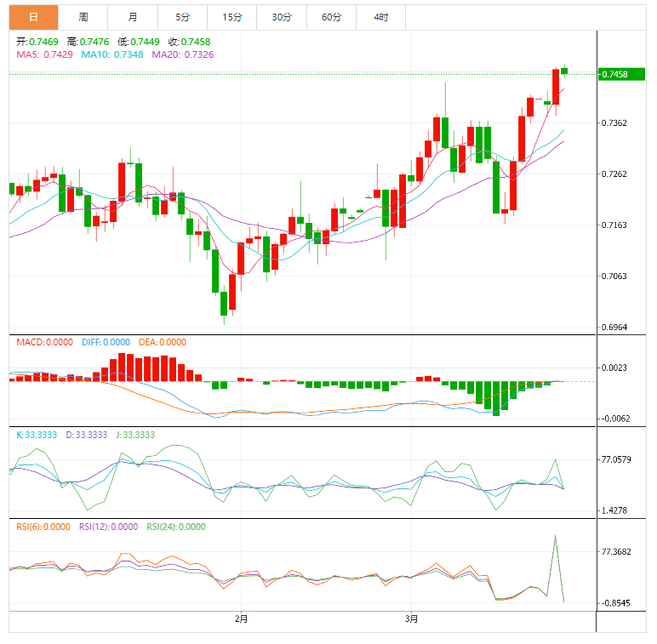Click the MA10: 0.7348 indicator label
The width and height of the screenshot is (657, 644).
coord(112,54)
